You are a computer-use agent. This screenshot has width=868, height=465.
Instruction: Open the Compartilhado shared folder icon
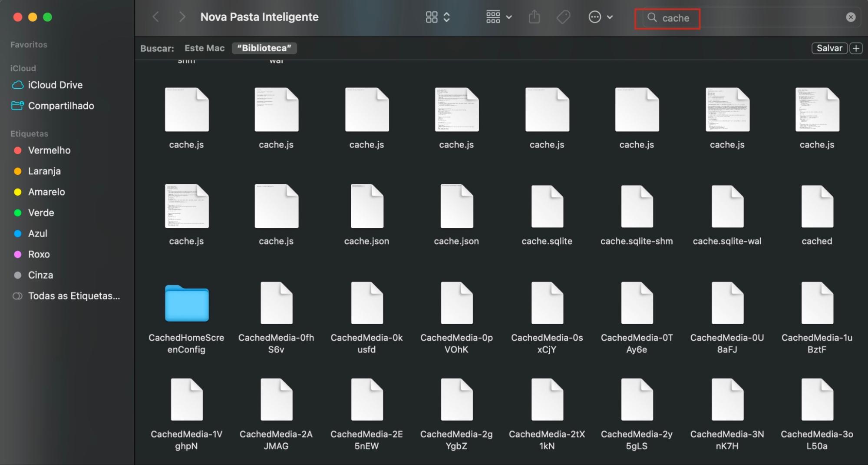pyautogui.click(x=18, y=105)
